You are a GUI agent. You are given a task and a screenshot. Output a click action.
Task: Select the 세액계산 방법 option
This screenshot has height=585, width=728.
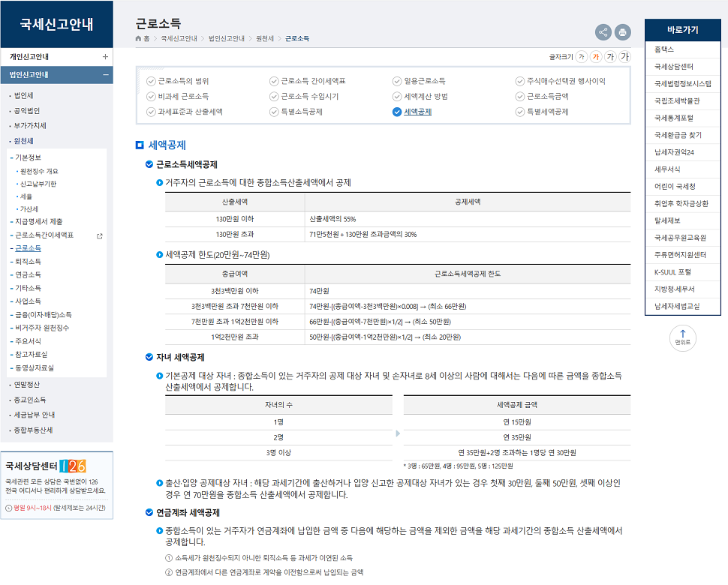(x=420, y=97)
